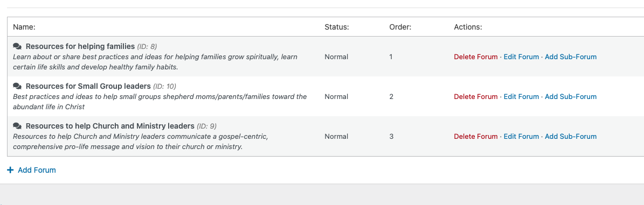Click the chat icon beside Resources for Small Group leaders
The height and width of the screenshot is (205, 644).
coord(17,86)
